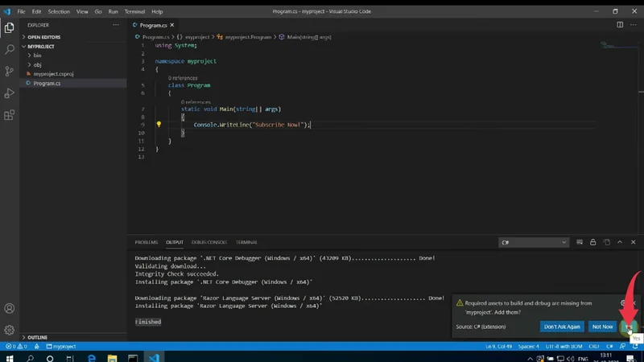Open the Source Control view
Viewport: 644px width, 362px height.
click(x=10, y=71)
